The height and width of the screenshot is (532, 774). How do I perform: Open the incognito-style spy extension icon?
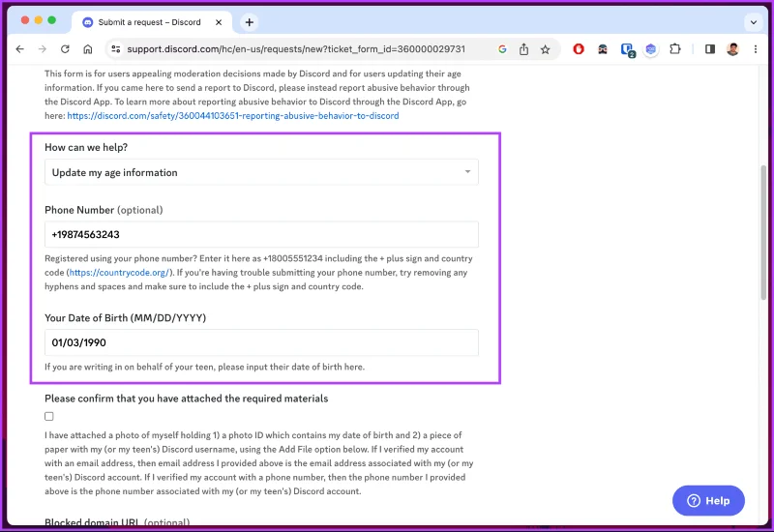pos(603,49)
